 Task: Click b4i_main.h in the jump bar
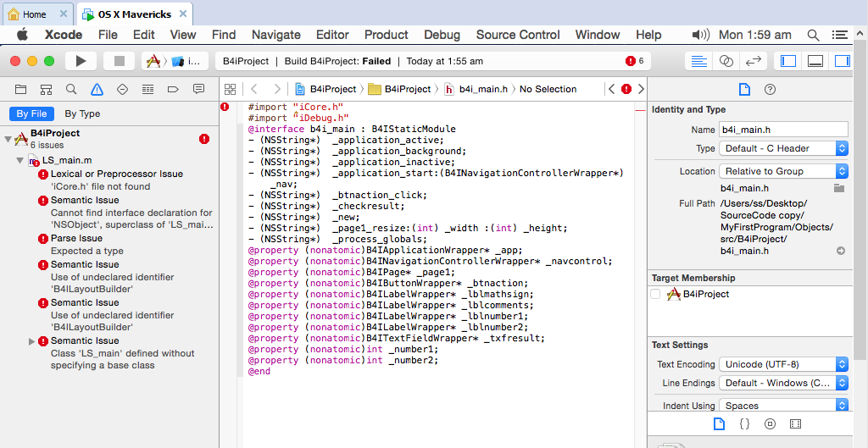476,89
